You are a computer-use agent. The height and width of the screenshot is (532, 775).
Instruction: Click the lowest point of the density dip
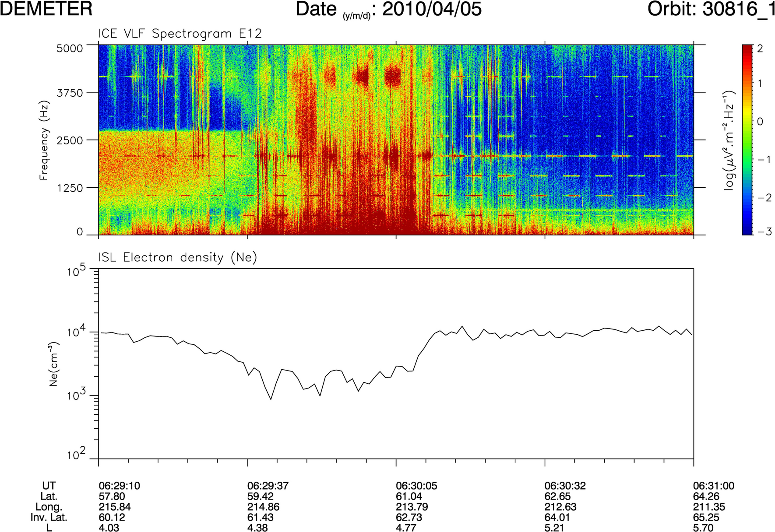[x=271, y=399]
